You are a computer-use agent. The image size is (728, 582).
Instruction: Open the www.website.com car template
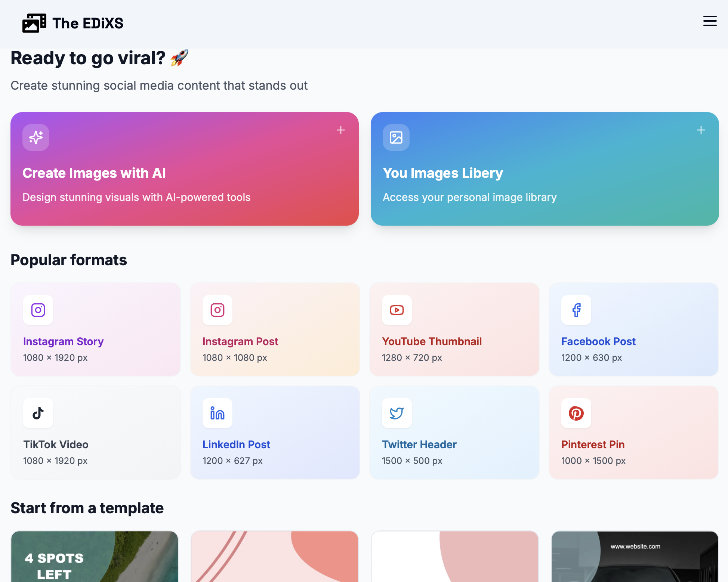635,557
